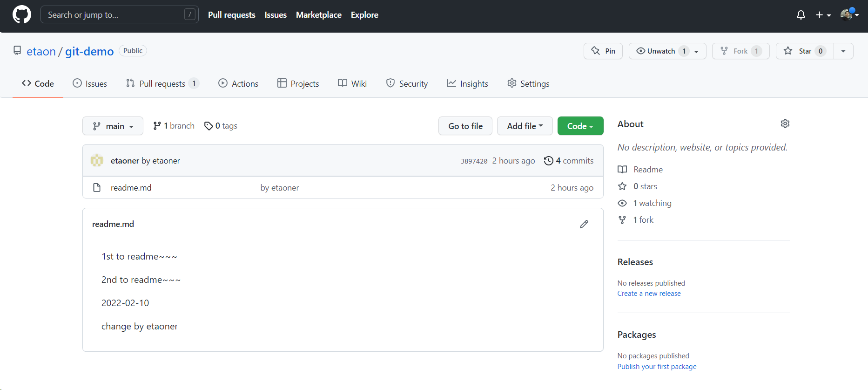Click the change by etaoner line in readme
The width and height of the screenshot is (868, 390).
140,326
